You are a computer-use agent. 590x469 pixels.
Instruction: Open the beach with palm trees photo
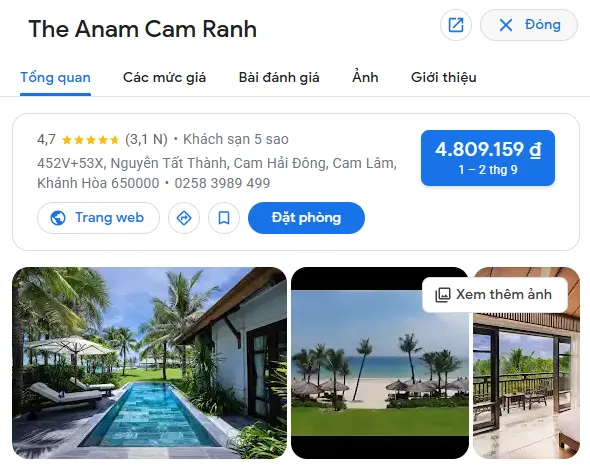[380, 363]
